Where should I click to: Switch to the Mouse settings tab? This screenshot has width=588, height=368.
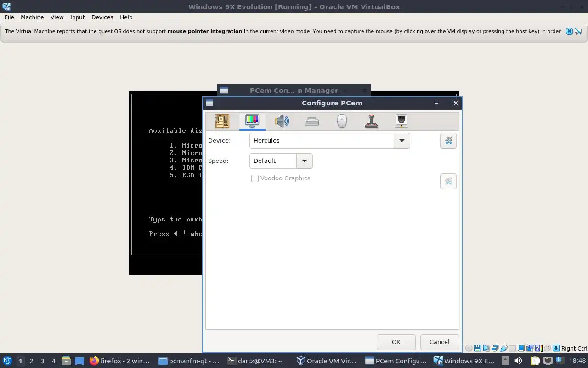342,121
